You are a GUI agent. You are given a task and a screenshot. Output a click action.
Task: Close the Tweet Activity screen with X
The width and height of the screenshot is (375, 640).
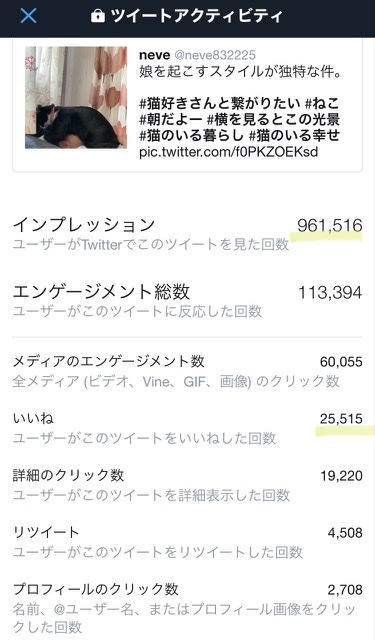28,16
